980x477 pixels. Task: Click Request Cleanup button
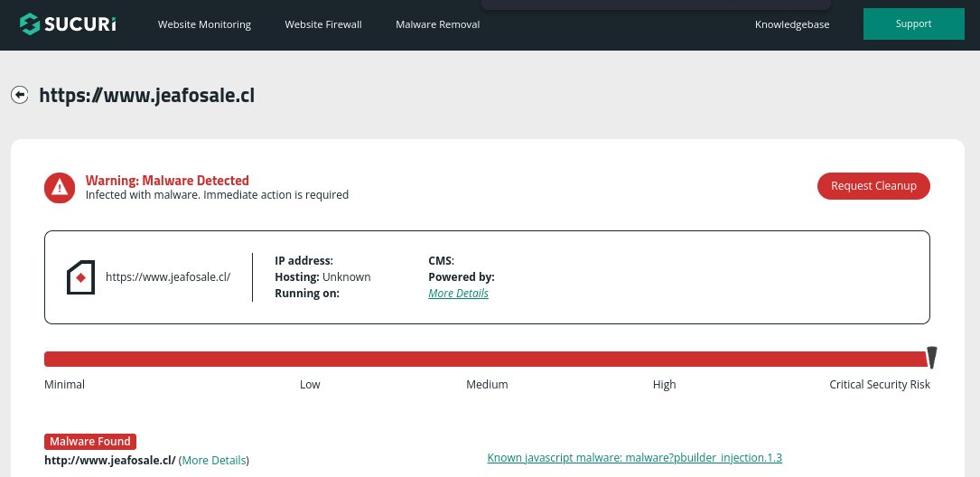click(x=873, y=186)
